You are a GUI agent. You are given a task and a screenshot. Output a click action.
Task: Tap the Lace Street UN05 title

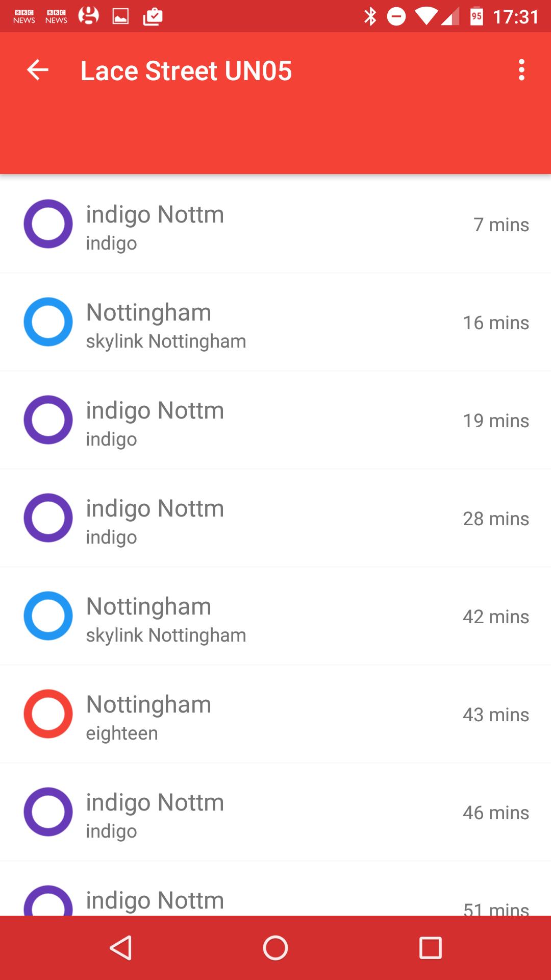[x=186, y=70]
